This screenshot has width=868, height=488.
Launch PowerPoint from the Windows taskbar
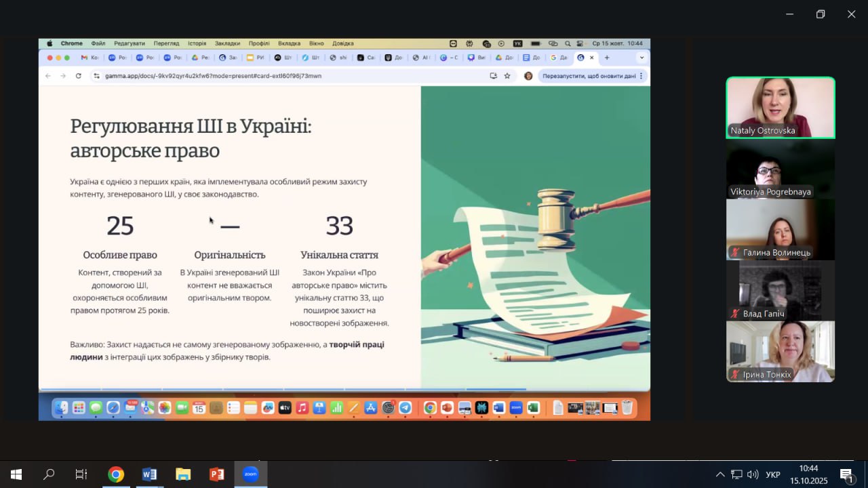click(x=217, y=474)
